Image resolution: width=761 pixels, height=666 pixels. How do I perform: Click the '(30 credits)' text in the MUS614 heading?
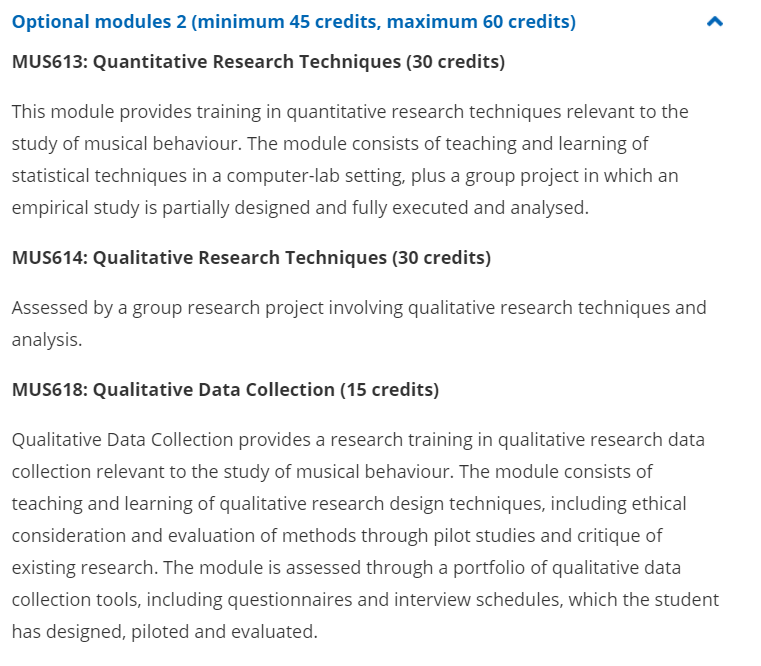pos(441,258)
